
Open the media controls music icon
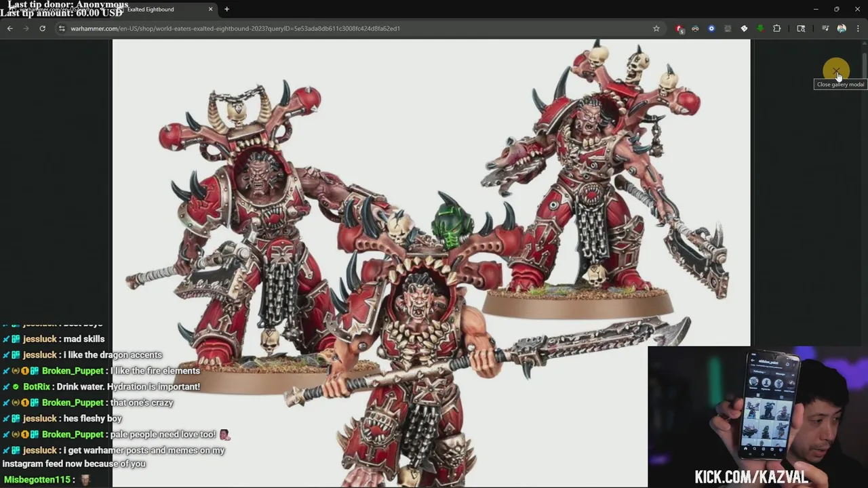(x=825, y=28)
